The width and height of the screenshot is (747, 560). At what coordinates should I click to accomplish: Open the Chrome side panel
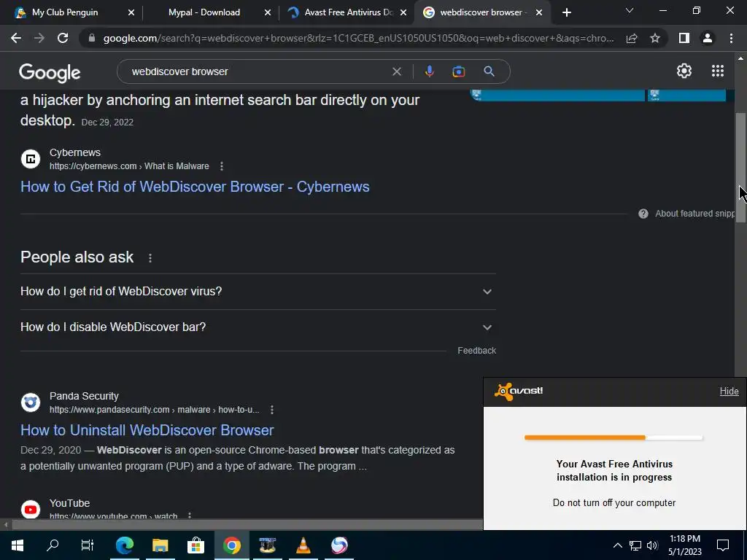coord(684,38)
